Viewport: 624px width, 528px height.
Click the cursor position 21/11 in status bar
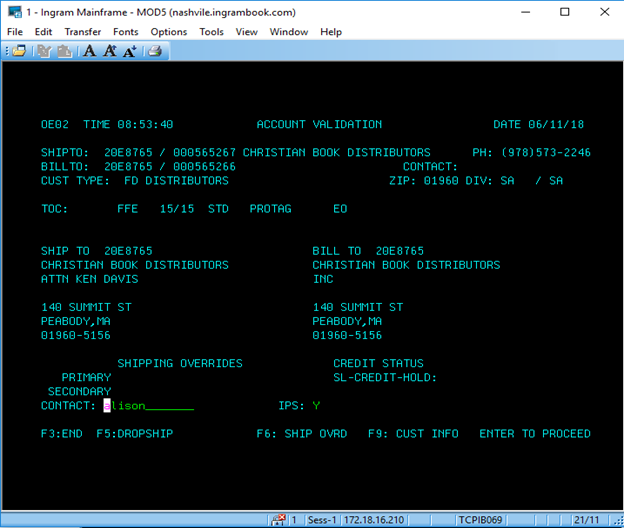point(586,520)
